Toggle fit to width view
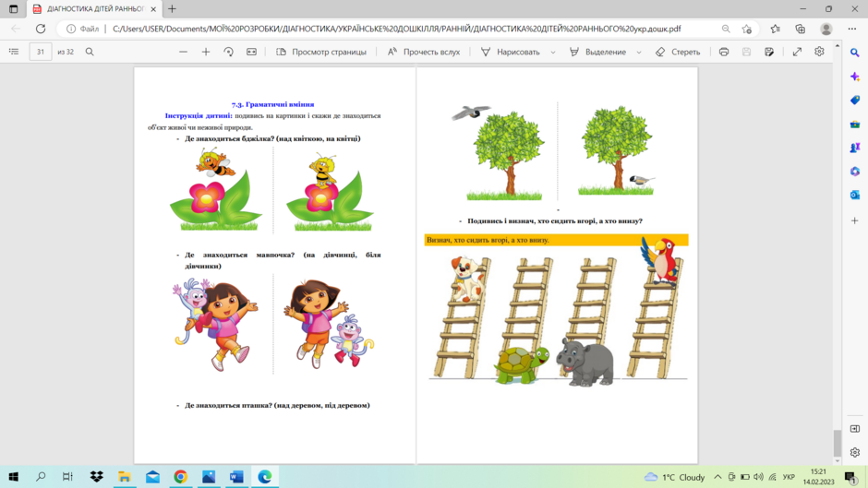The image size is (868, 488). point(251,52)
